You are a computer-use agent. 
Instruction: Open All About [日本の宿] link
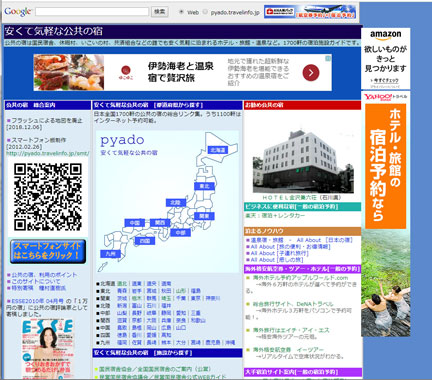[x=301, y=240]
